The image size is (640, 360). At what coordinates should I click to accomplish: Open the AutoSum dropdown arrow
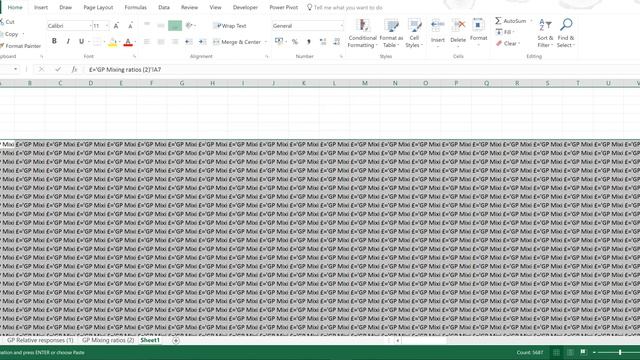coord(531,21)
